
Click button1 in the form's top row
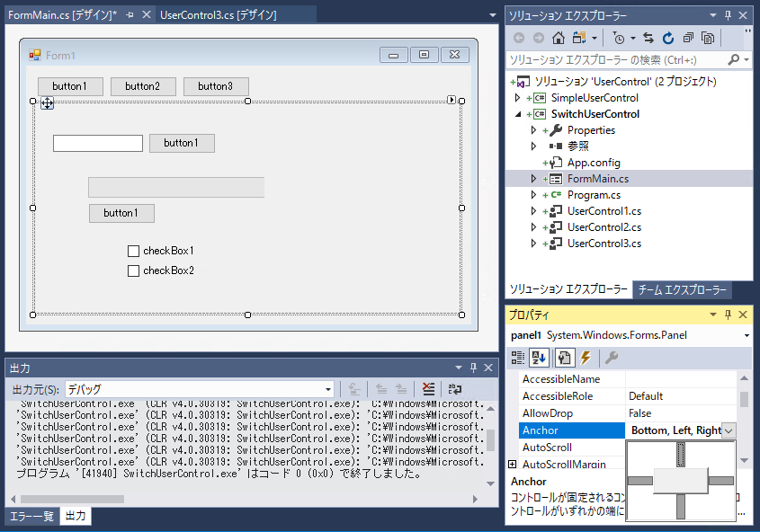pyautogui.click(x=70, y=86)
